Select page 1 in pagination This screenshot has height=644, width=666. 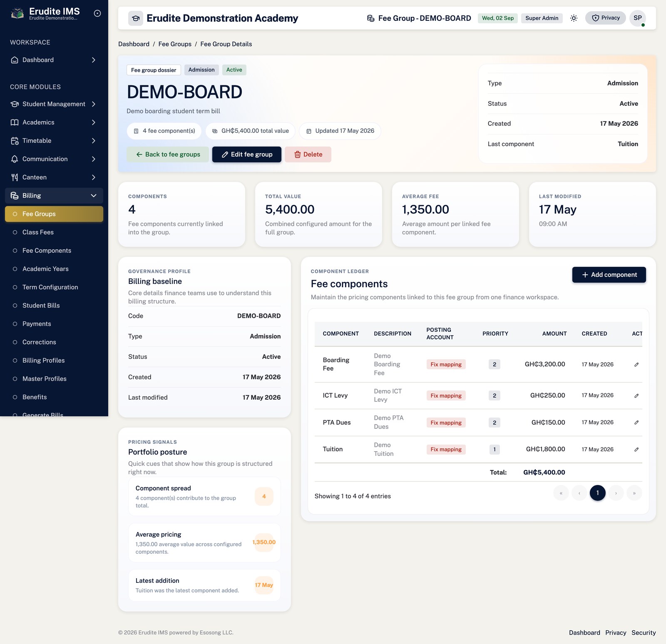(x=597, y=493)
